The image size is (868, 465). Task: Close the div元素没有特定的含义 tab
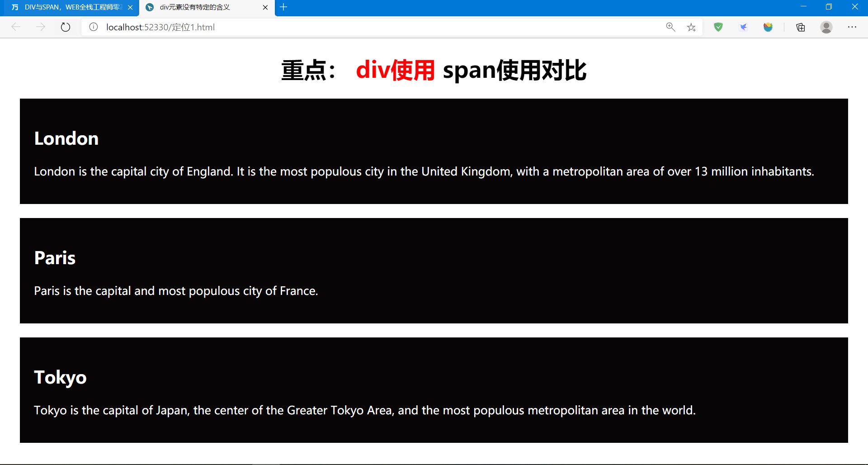265,7
